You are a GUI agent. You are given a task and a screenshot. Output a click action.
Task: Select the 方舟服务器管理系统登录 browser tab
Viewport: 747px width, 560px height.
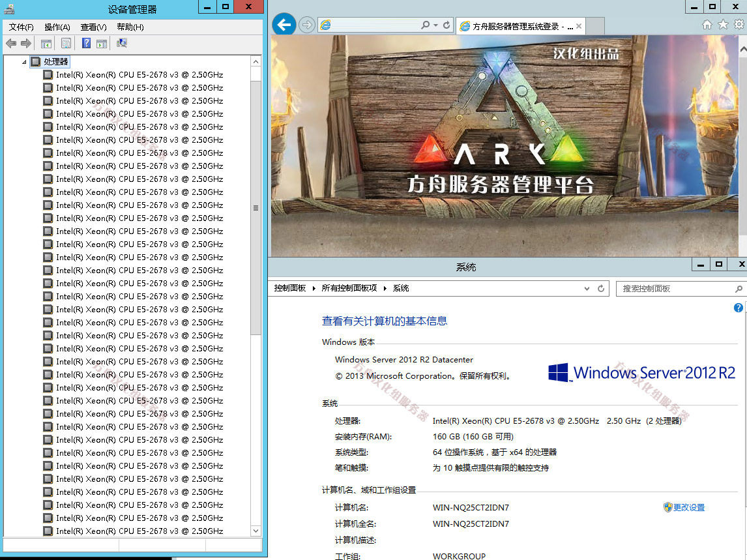(520, 26)
